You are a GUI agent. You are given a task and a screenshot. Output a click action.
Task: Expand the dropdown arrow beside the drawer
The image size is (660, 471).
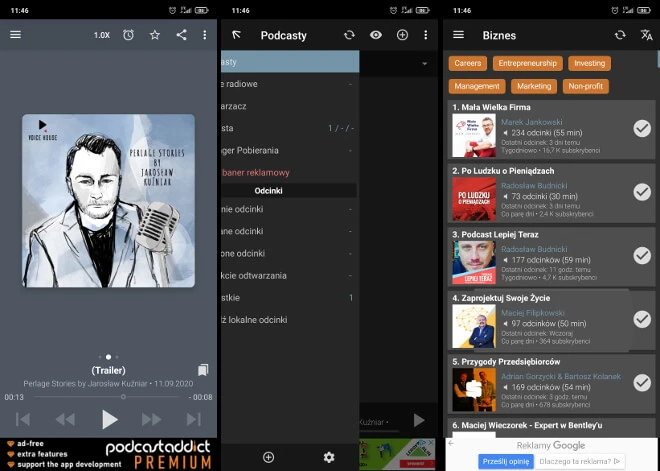(x=424, y=64)
